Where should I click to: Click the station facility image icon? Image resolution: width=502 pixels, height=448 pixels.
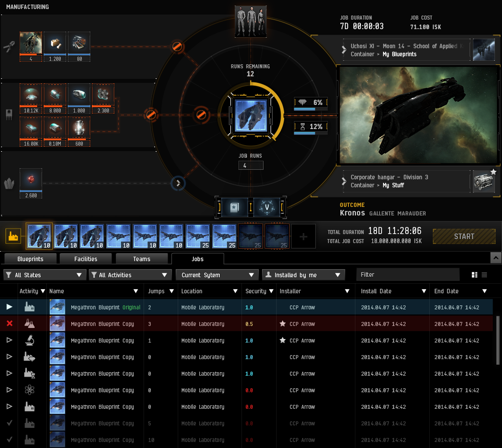pyautogui.click(x=484, y=50)
